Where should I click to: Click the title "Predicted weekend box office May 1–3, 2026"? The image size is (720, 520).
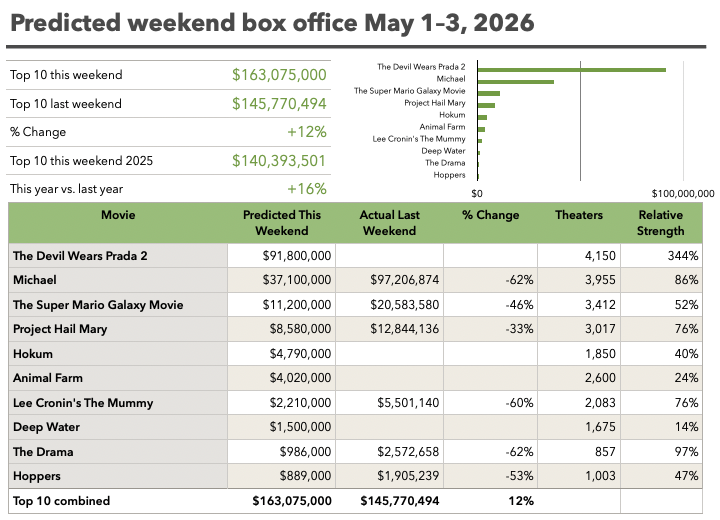(x=272, y=23)
